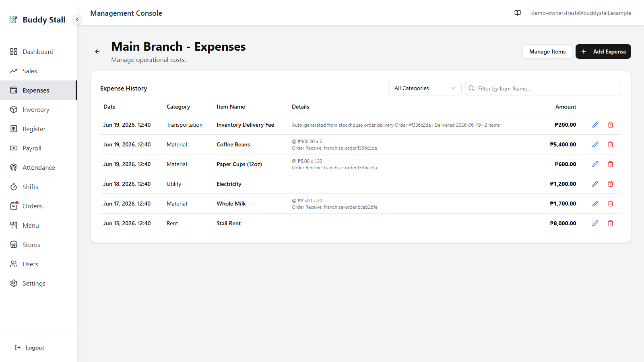
Task: Open Settings from the sidebar
Action: [x=38, y=283]
